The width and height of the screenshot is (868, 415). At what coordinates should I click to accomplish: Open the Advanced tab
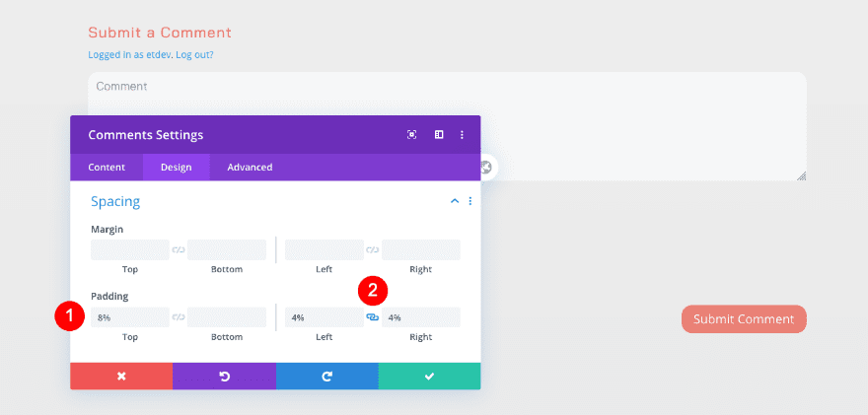pyautogui.click(x=250, y=168)
